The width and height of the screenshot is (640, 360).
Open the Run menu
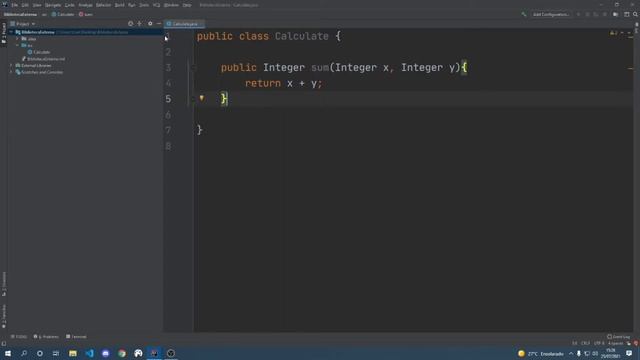[132, 5]
